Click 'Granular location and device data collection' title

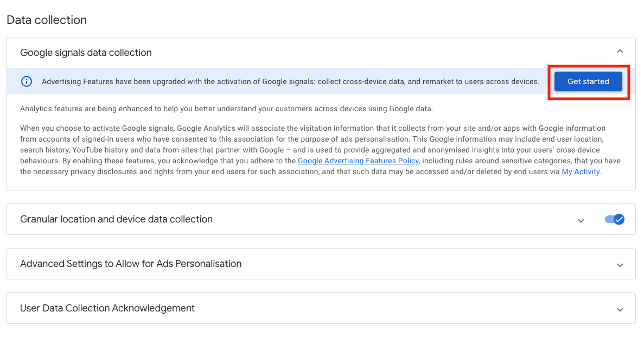point(116,219)
